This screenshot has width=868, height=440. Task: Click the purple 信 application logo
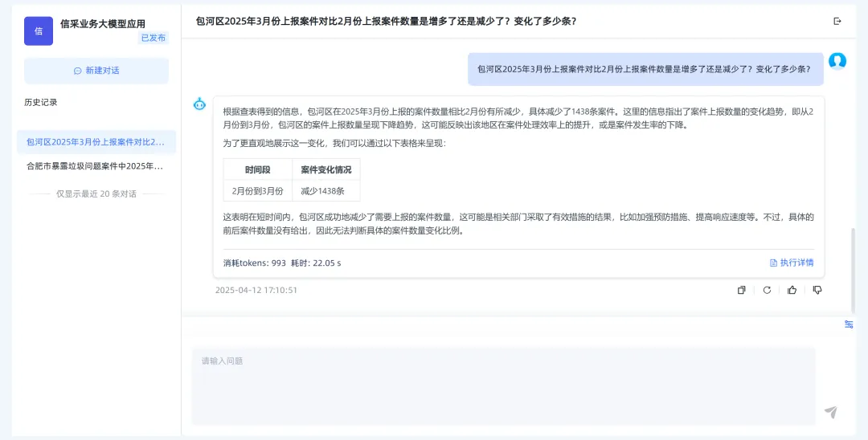39,31
